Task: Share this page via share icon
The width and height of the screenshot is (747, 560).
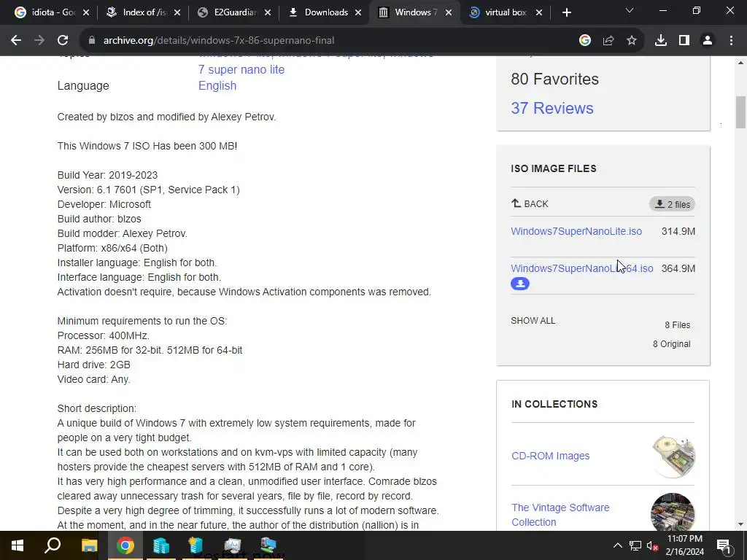Action: 608,41
